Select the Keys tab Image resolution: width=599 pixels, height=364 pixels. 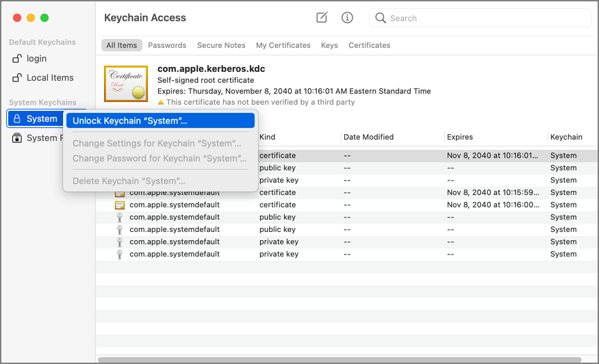[x=329, y=45]
